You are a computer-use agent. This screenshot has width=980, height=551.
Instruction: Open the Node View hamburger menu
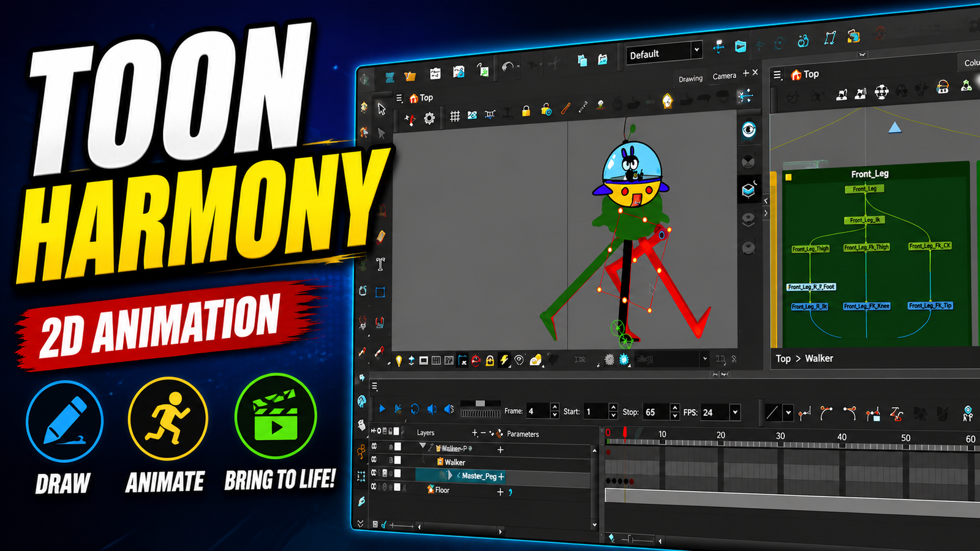(777, 75)
